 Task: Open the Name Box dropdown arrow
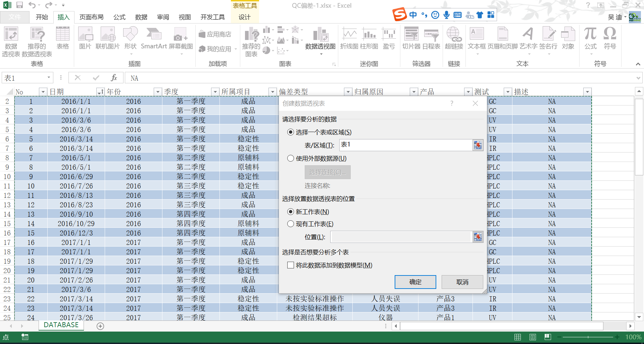[49, 78]
